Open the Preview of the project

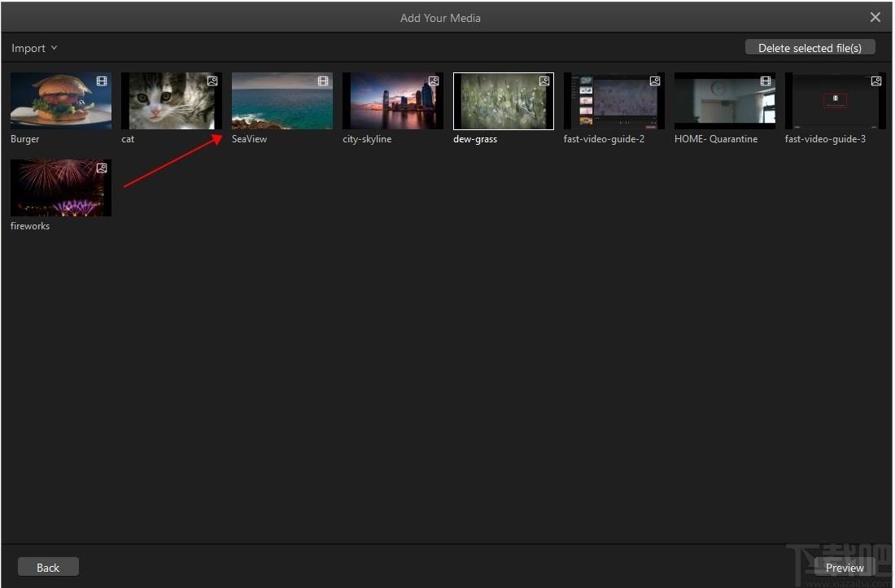[845, 568]
